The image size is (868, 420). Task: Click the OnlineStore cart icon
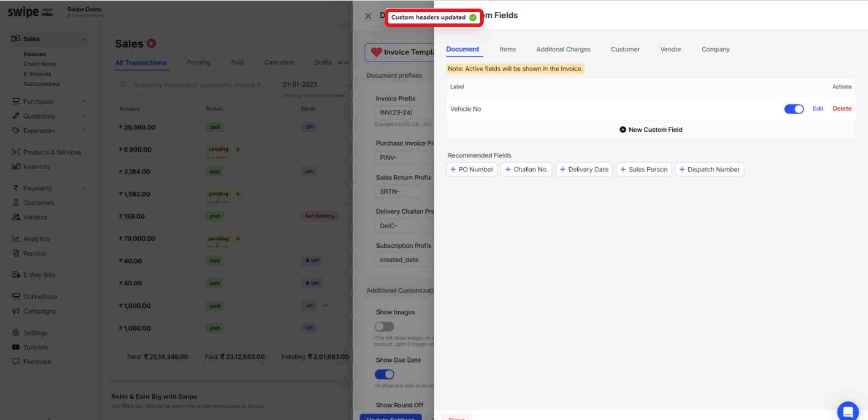(16, 297)
